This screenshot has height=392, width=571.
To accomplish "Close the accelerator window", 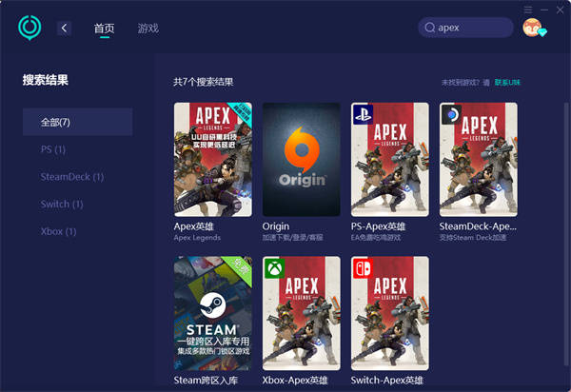I will pos(561,10).
